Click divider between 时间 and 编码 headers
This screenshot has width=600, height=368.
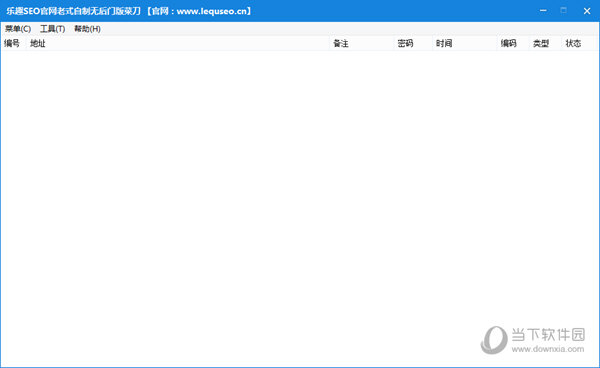click(497, 43)
